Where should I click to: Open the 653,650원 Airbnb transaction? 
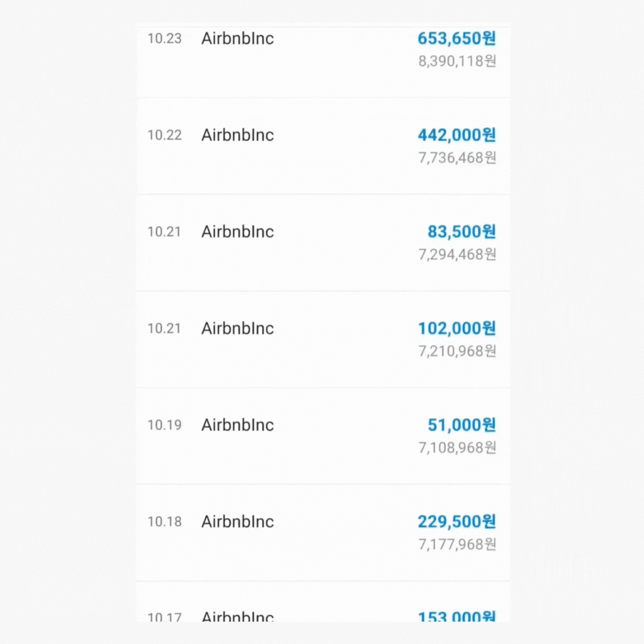(456, 39)
